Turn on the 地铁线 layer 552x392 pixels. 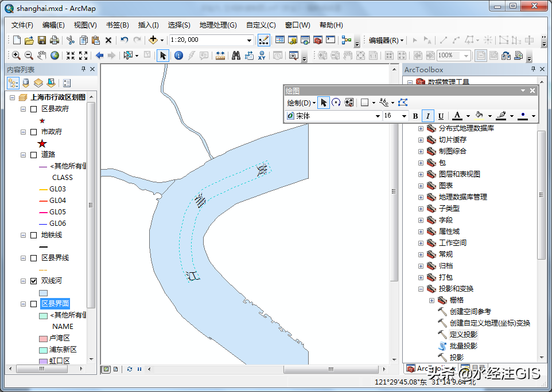pyautogui.click(x=34, y=235)
